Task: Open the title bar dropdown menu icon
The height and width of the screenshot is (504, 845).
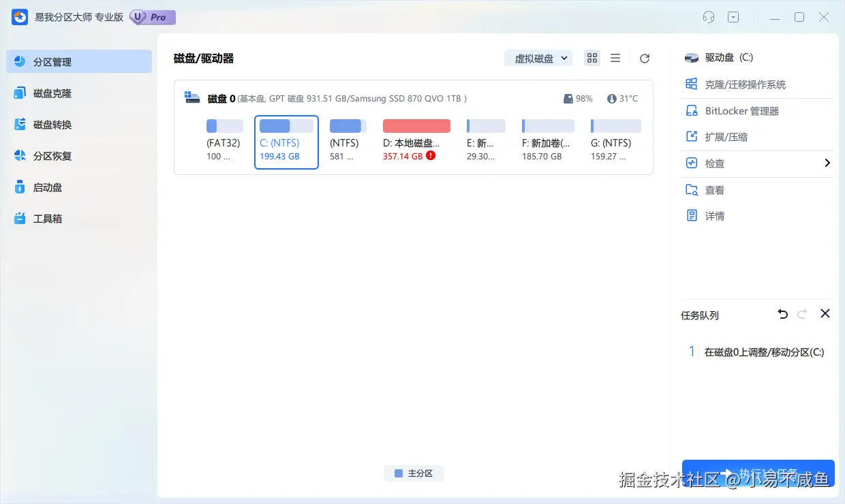Action: click(x=733, y=17)
